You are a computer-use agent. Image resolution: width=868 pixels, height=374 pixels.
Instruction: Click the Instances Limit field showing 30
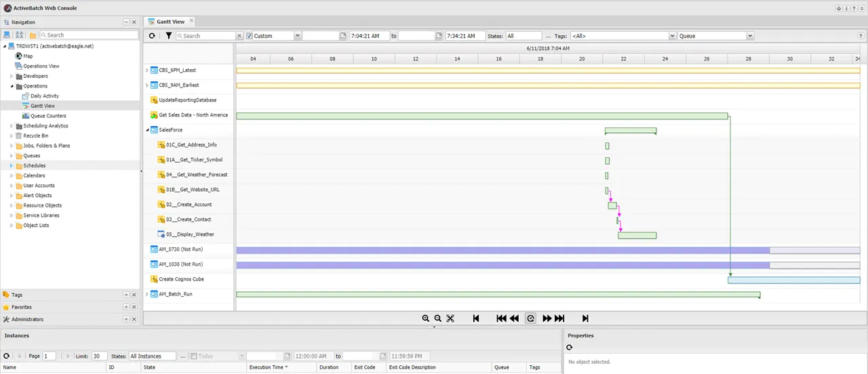point(99,356)
